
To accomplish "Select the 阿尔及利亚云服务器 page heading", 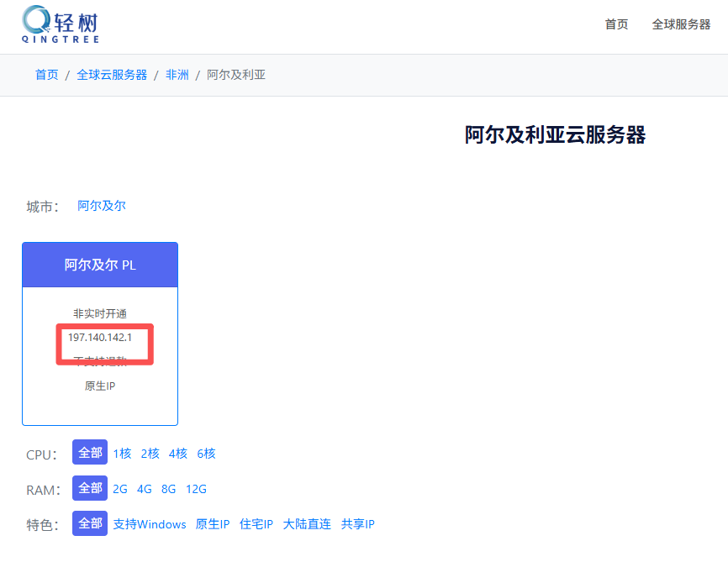I will (556, 134).
